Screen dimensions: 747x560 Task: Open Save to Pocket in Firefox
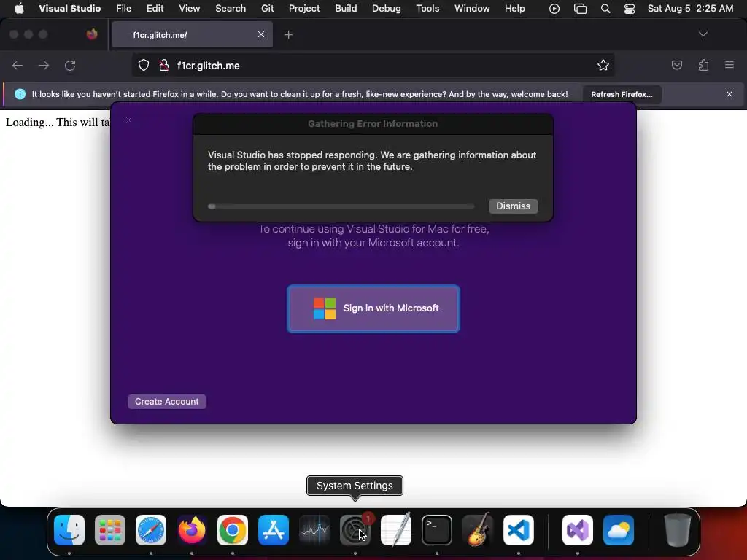click(676, 65)
